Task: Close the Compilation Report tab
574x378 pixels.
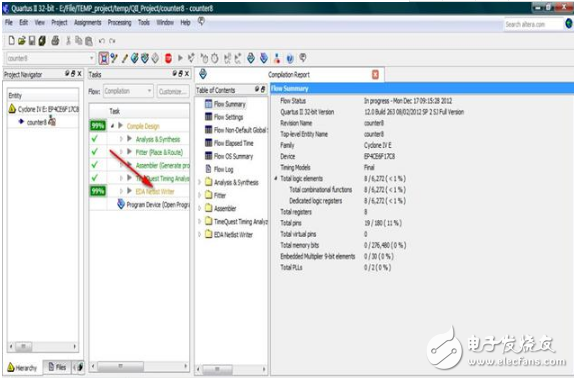Action: click(x=375, y=75)
